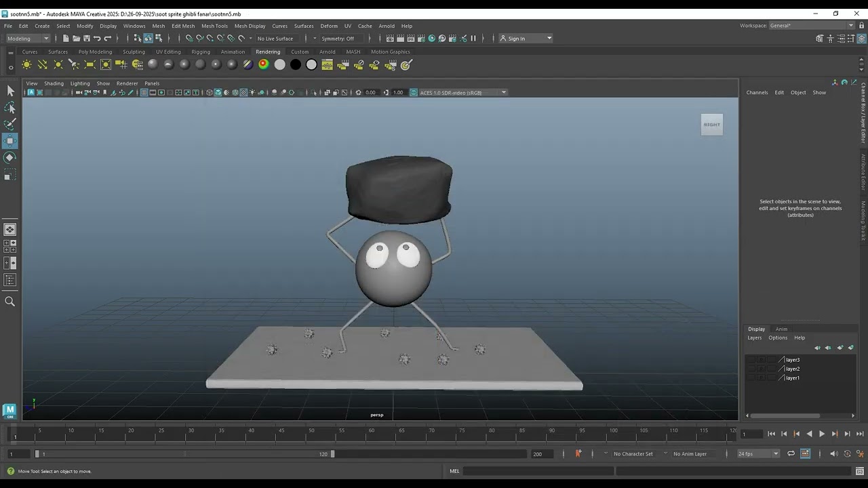Open the Workspace General dropdown

point(812,26)
